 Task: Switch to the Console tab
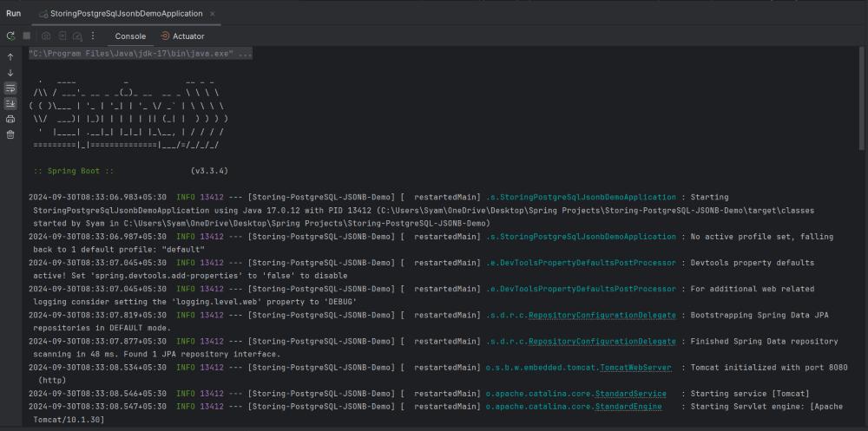(x=130, y=36)
